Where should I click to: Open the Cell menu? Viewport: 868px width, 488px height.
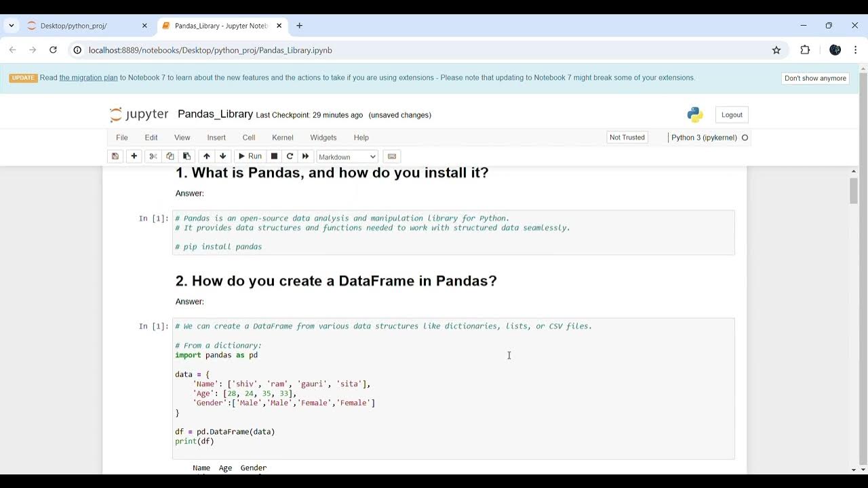click(249, 138)
